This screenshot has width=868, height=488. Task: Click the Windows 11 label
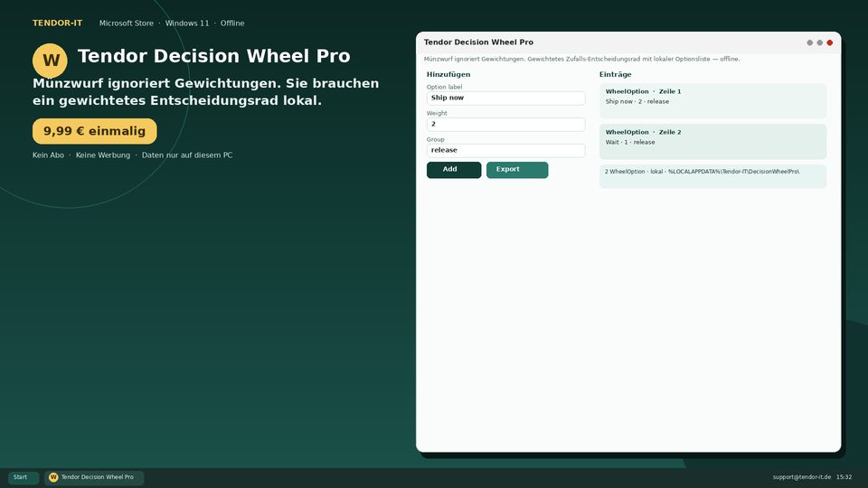(x=187, y=23)
